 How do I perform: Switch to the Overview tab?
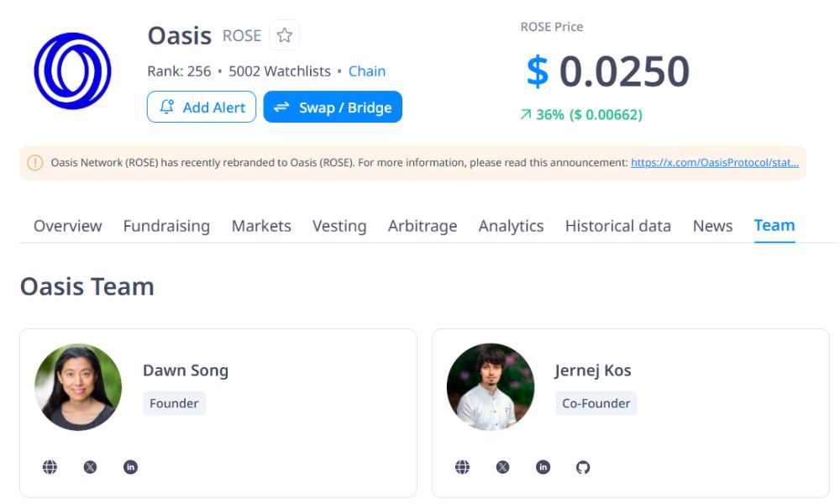[67, 226]
